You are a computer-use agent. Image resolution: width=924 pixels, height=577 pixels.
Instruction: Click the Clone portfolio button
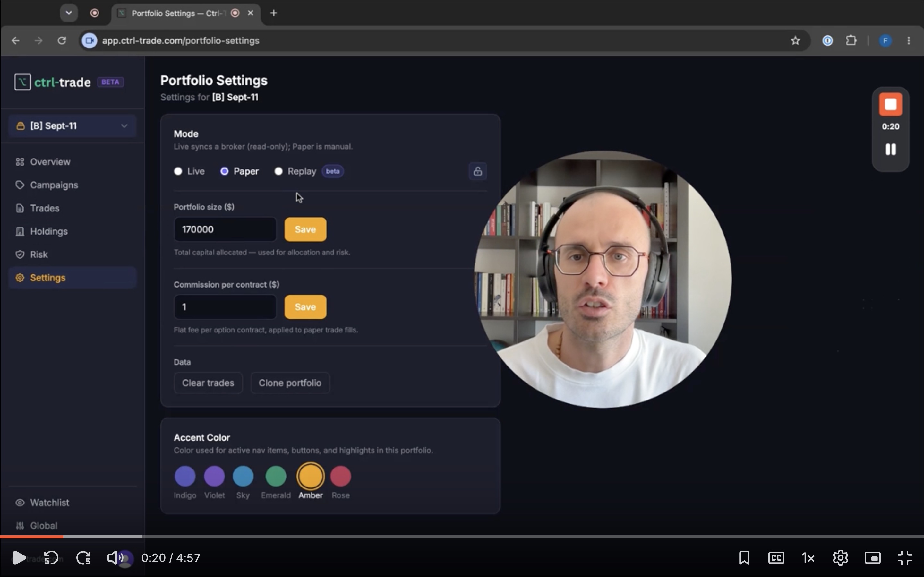point(290,383)
